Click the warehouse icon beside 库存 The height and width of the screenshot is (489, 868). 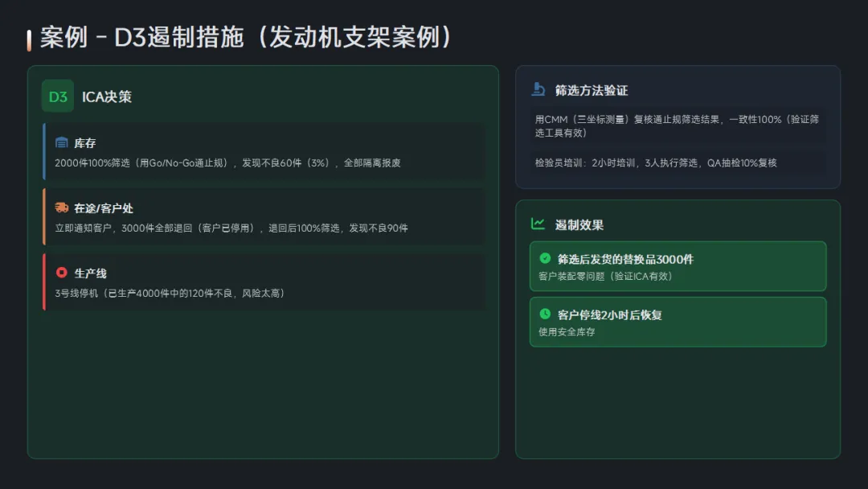tap(61, 143)
